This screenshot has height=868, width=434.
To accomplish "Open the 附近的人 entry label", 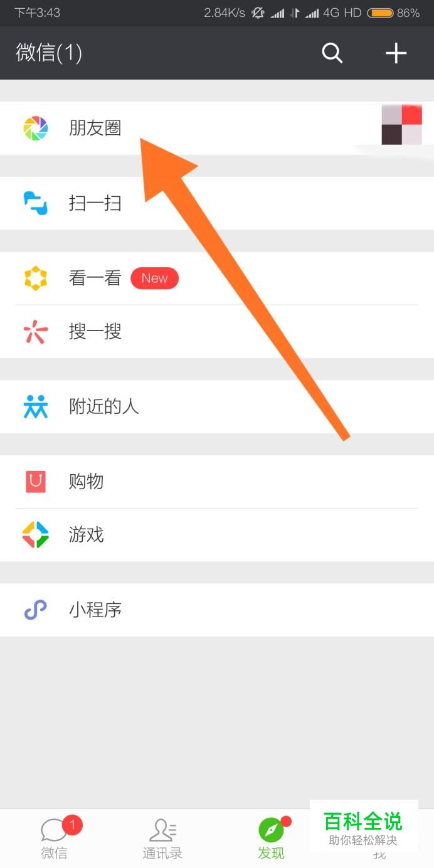I will [x=103, y=407].
